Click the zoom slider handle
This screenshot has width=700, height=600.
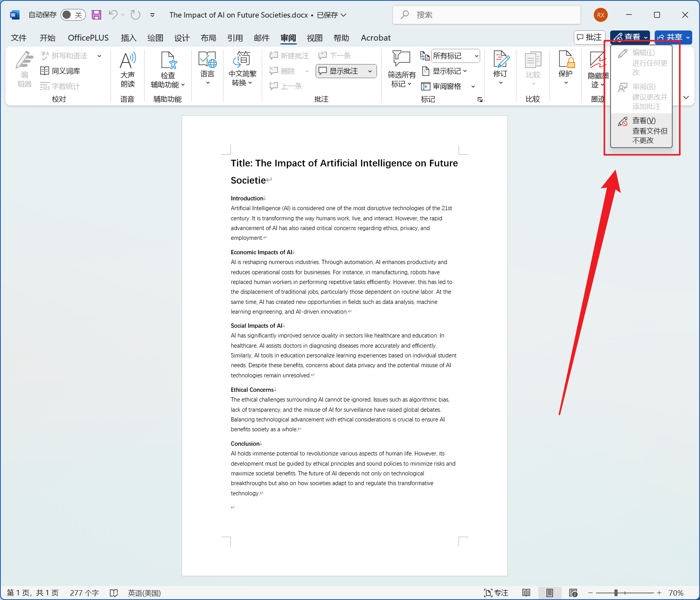pyautogui.click(x=616, y=593)
